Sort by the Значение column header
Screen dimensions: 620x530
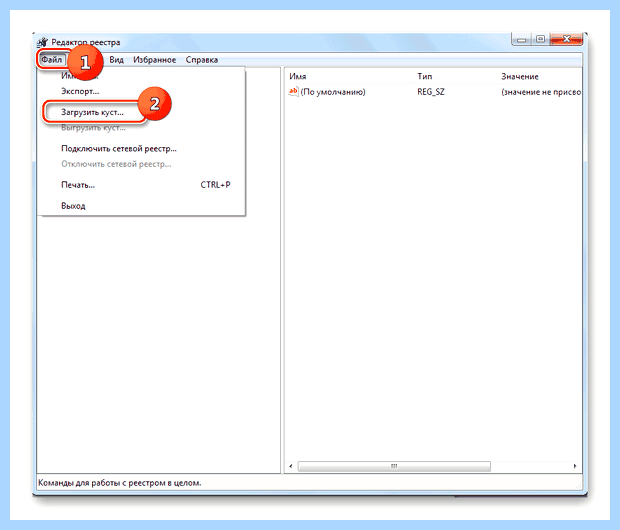[x=520, y=76]
